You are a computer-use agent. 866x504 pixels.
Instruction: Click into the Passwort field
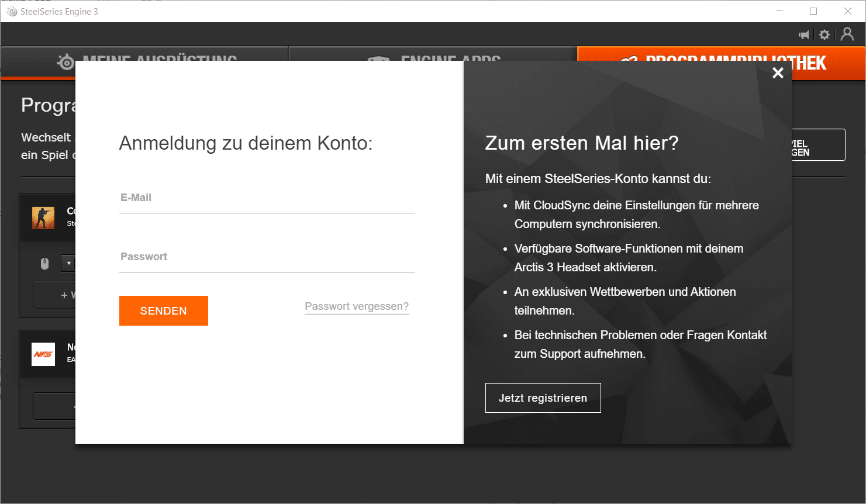[x=267, y=257]
